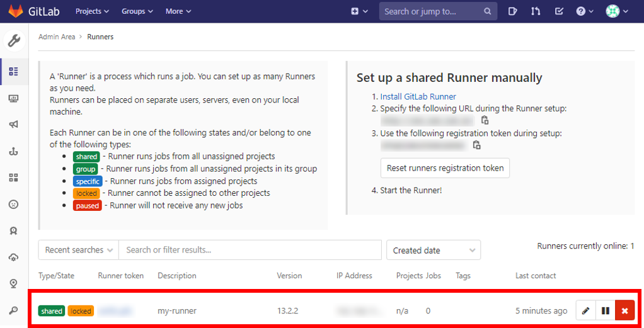Click the Admin Area wrench icon
The width and height of the screenshot is (644, 328).
14,42
